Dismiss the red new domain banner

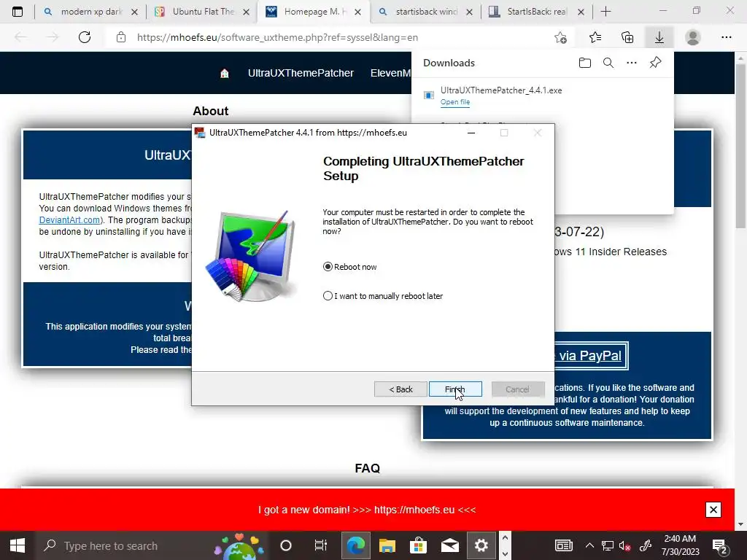[x=713, y=510]
